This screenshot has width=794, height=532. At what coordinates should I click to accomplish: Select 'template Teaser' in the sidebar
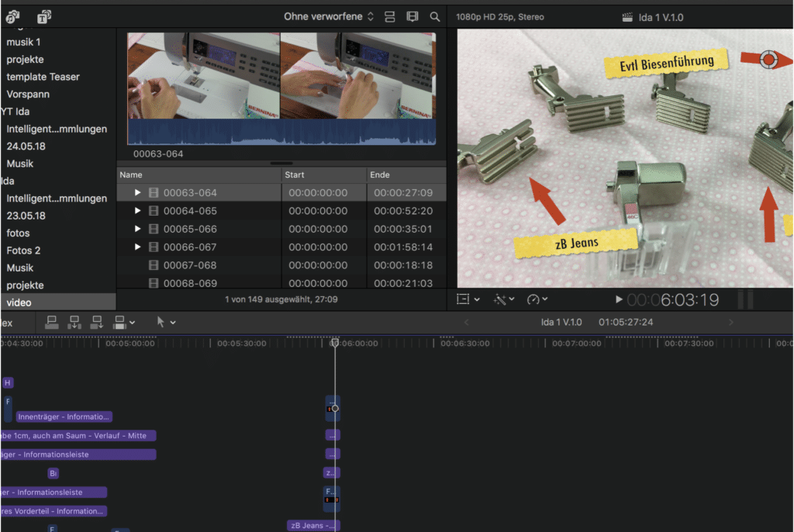pos(43,77)
